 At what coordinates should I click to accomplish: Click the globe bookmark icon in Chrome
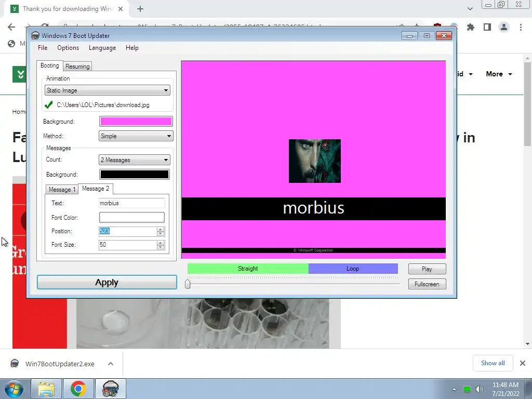pos(11,44)
